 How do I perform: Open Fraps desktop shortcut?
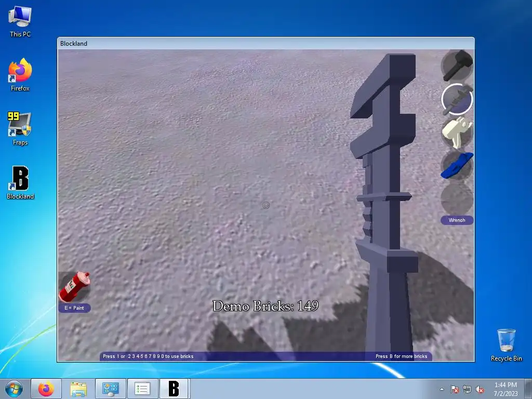coord(20,129)
